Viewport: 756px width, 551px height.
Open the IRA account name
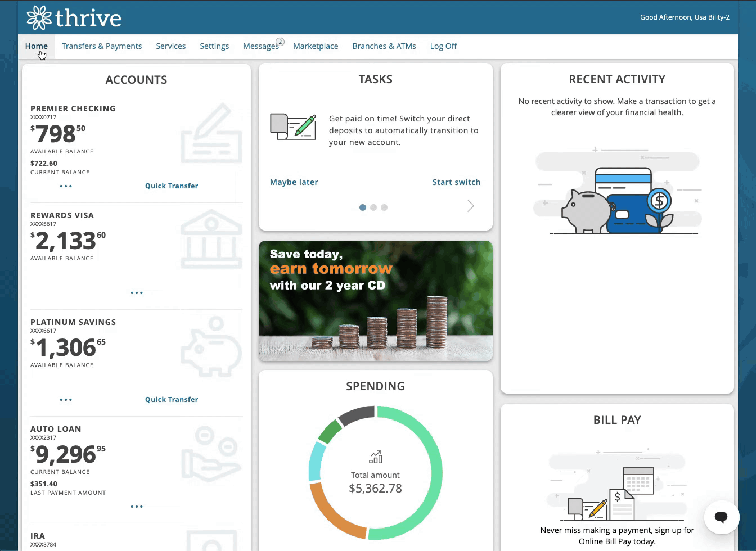pyautogui.click(x=38, y=536)
